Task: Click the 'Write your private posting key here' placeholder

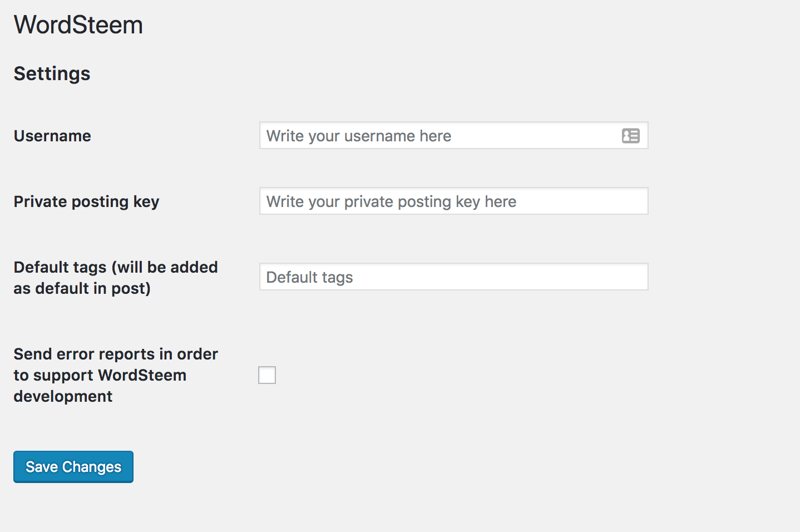Action: click(x=391, y=201)
